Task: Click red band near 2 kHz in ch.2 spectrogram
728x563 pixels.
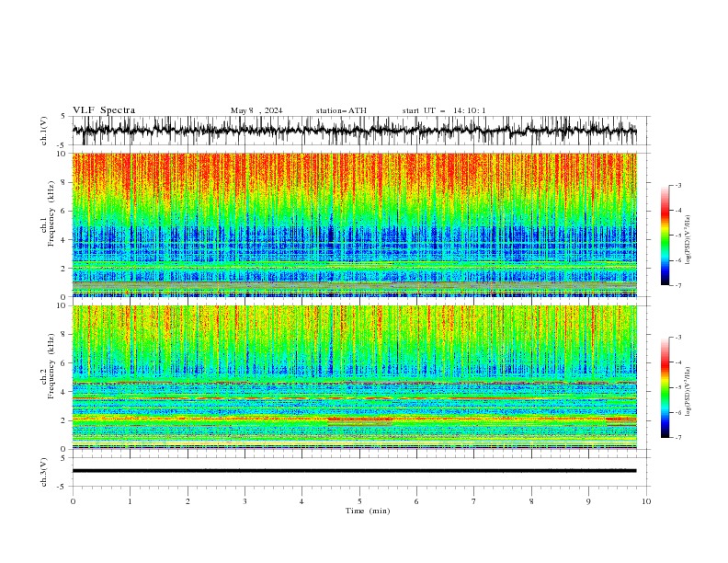Action: click(359, 419)
